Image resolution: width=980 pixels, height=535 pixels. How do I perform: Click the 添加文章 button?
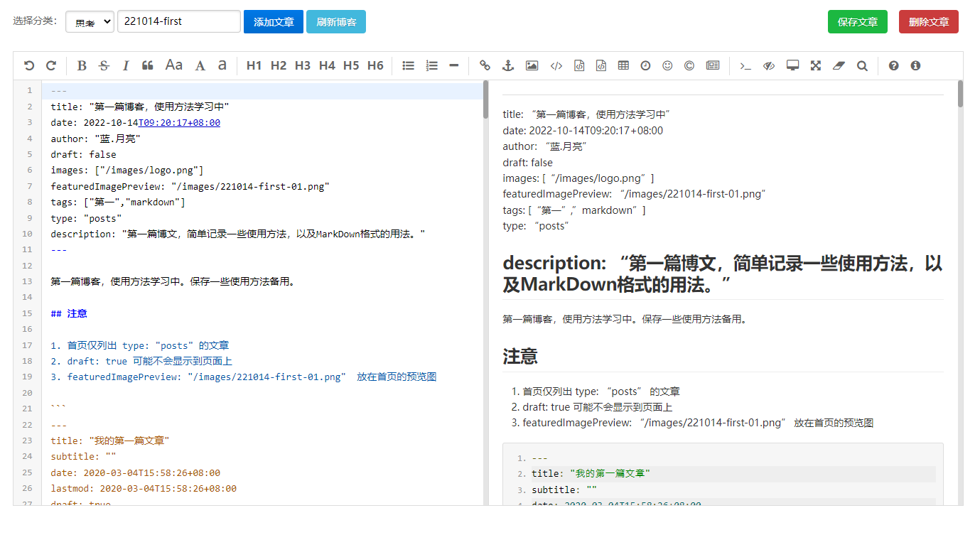coord(274,22)
